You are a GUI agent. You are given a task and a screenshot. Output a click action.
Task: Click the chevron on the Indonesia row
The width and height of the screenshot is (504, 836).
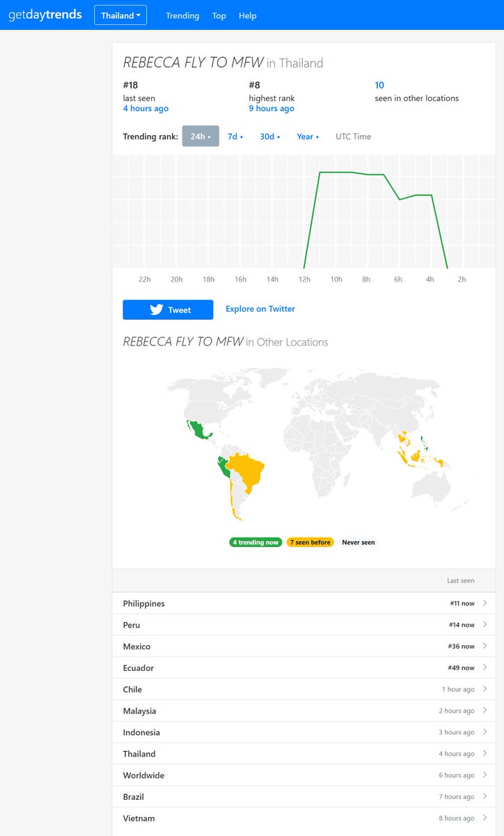pyautogui.click(x=485, y=732)
